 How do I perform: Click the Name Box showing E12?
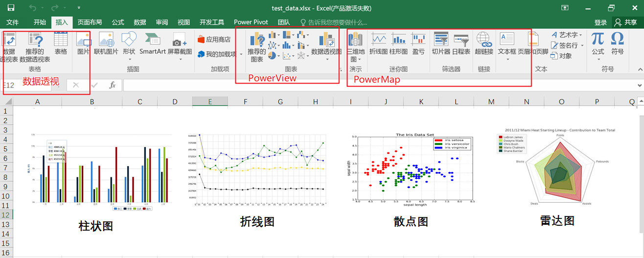(x=27, y=85)
